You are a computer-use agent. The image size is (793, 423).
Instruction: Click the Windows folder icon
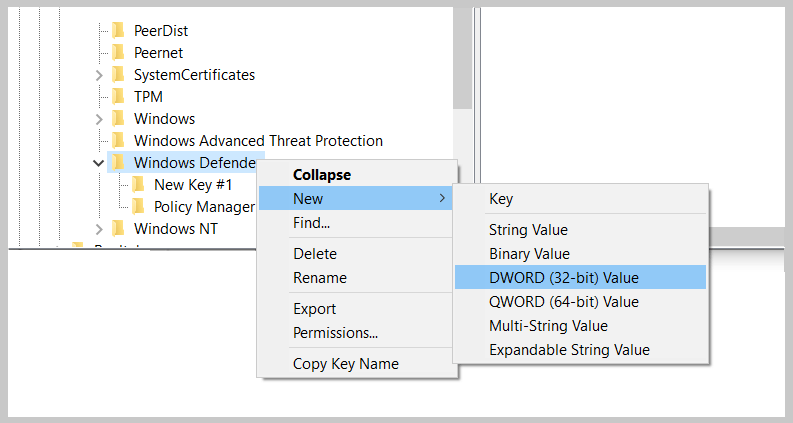118,118
